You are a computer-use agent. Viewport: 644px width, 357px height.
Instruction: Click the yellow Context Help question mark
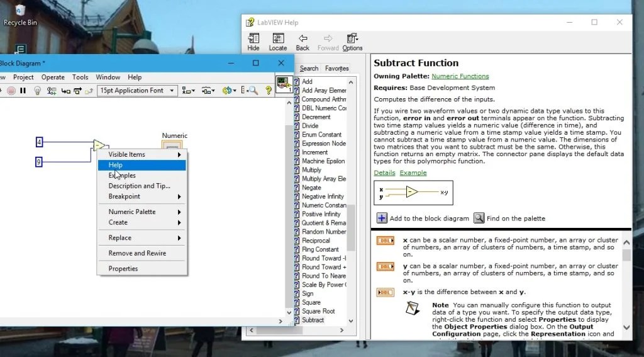coord(269,91)
